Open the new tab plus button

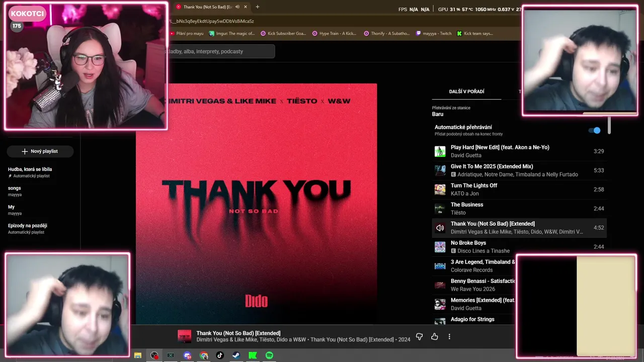[x=258, y=7]
